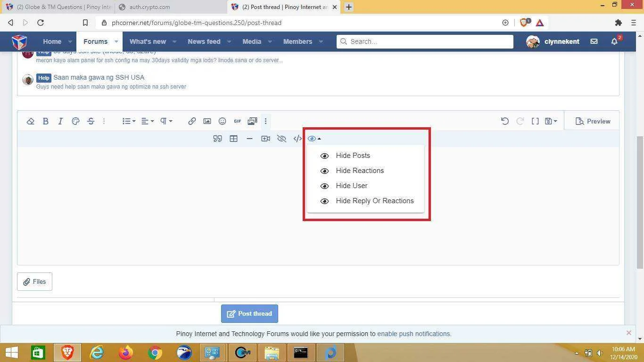The image size is (644, 362).
Task: Switch to Globe & TM Questions tab
Action: point(58,7)
